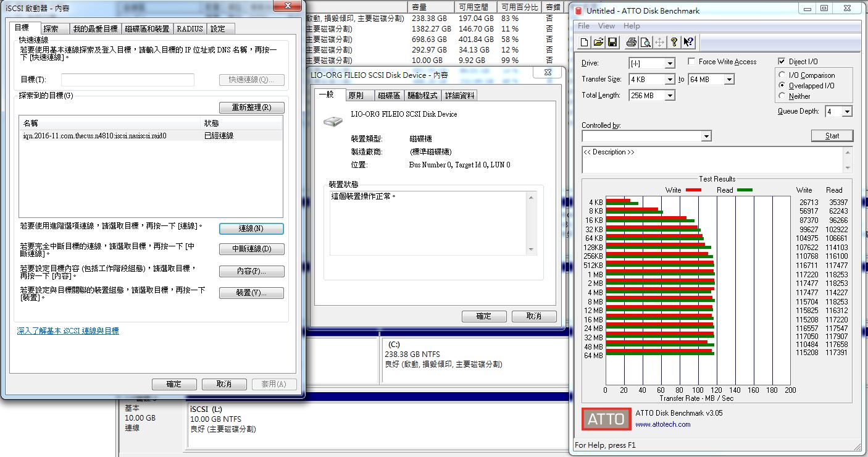Click the Description text box in ATTO

(x=712, y=159)
